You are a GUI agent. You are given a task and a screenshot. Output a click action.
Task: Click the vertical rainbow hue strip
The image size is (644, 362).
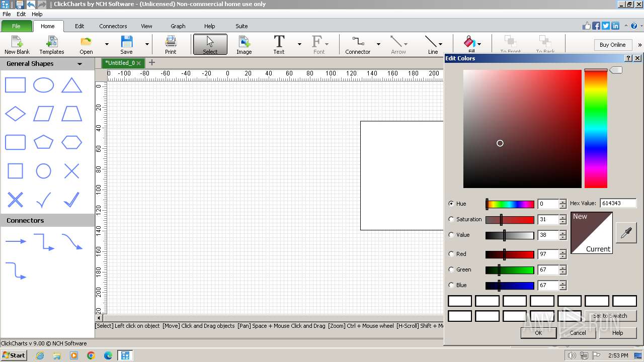pyautogui.click(x=596, y=129)
